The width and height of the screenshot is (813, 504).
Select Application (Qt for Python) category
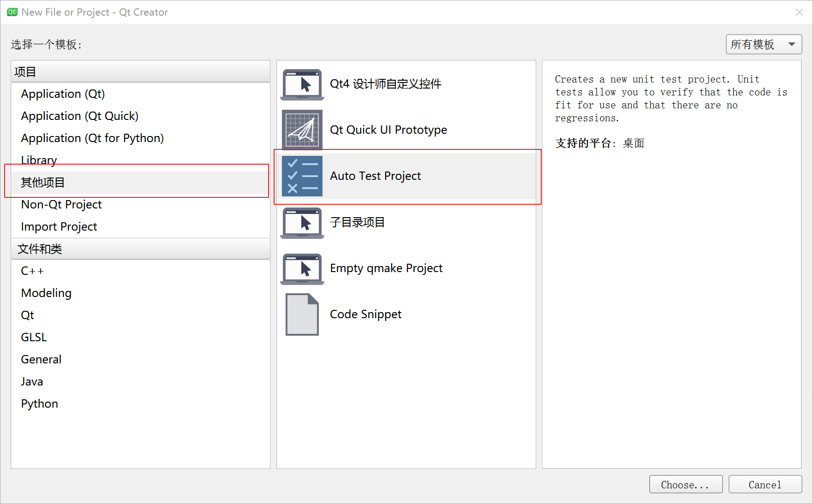[x=140, y=138]
